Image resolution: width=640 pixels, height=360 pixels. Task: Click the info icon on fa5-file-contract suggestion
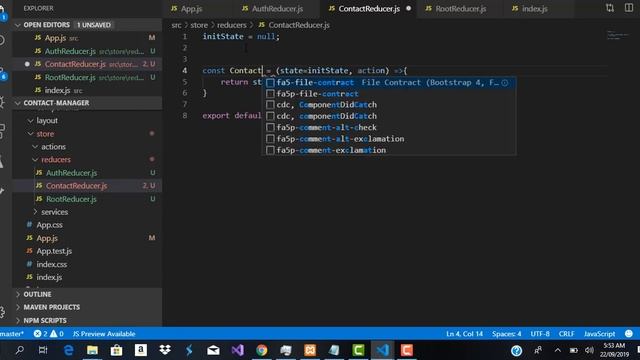pos(505,82)
